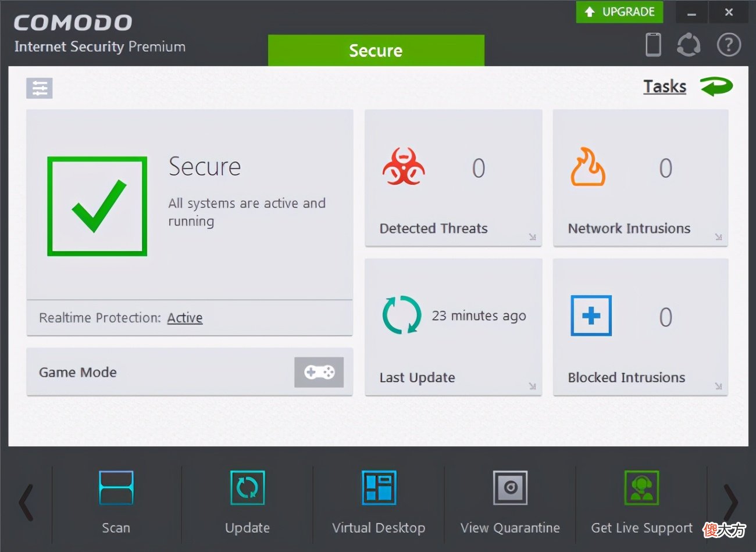Click the Active realtime protection link
The image size is (756, 552).
[x=185, y=318]
